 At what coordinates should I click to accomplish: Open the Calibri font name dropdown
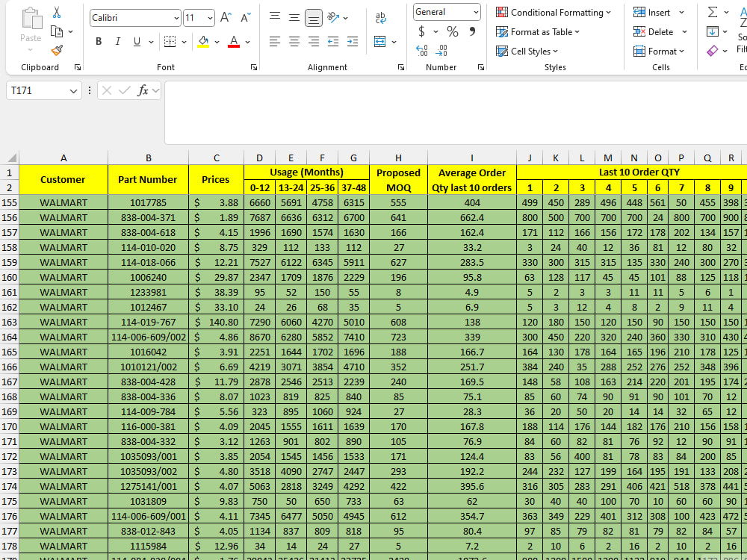pyautogui.click(x=176, y=18)
